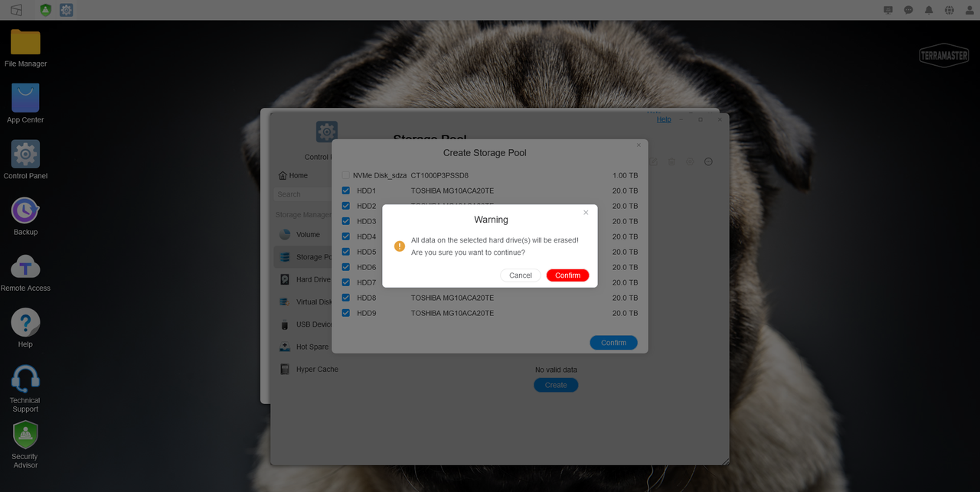980x492 pixels.
Task: Uncheck the HDD5 checkbox
Action: [346, 252]
